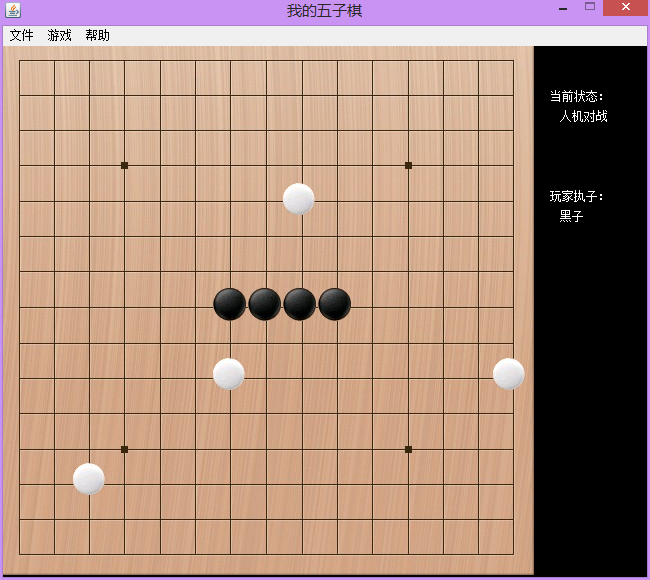650x580 pixels.
Task: Maximize the 我的五子棋 window
Action: 590,7
